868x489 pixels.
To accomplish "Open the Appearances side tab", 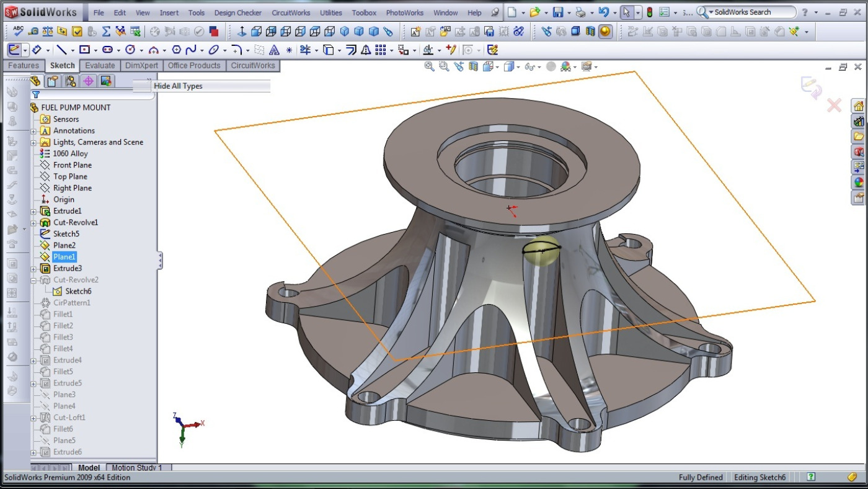I will coord(859,182).
